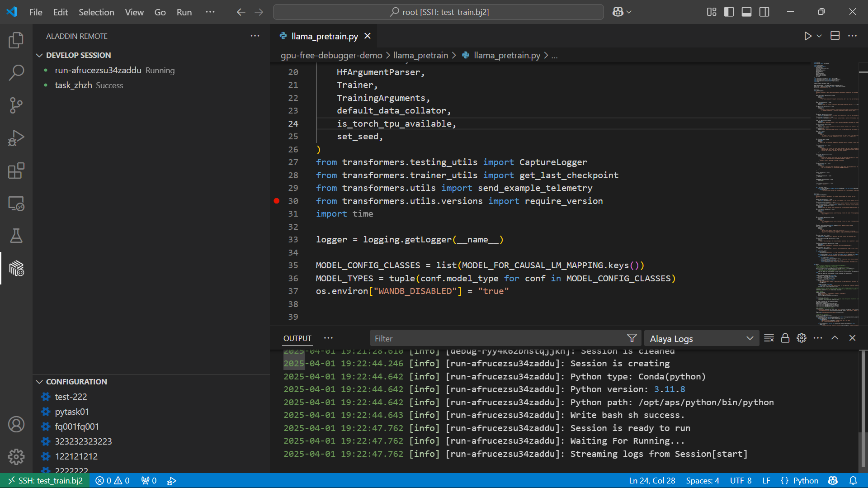The image size is (868, 488).
Task: Open the Selection menu
Action: pos(96,12)
